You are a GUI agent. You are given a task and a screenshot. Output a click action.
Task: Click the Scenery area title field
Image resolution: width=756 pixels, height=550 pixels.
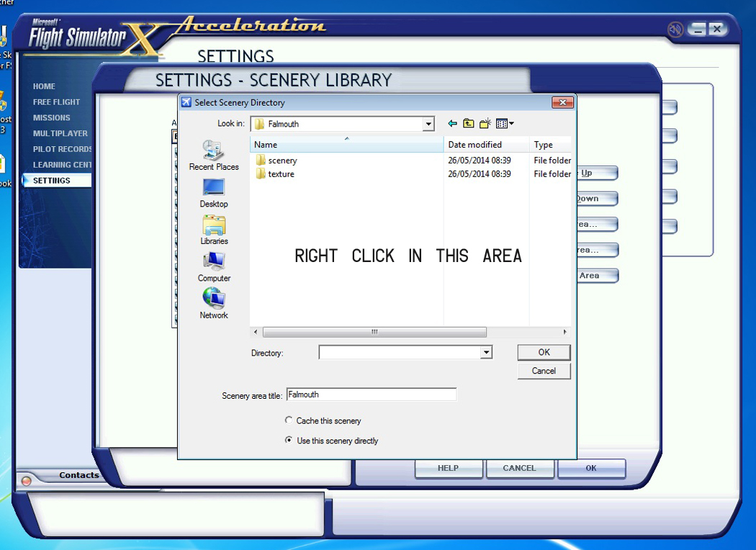372,395
